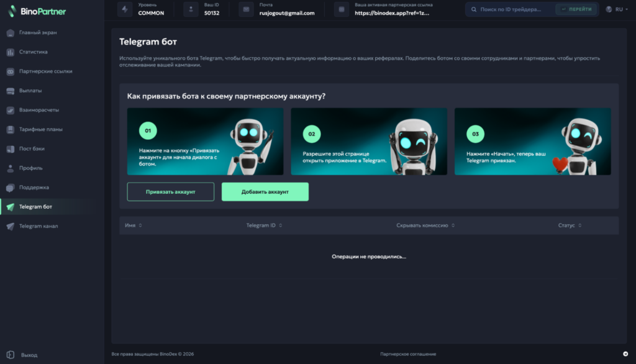Click the COMMON level text
636x364 pixels.
[151, 13]
